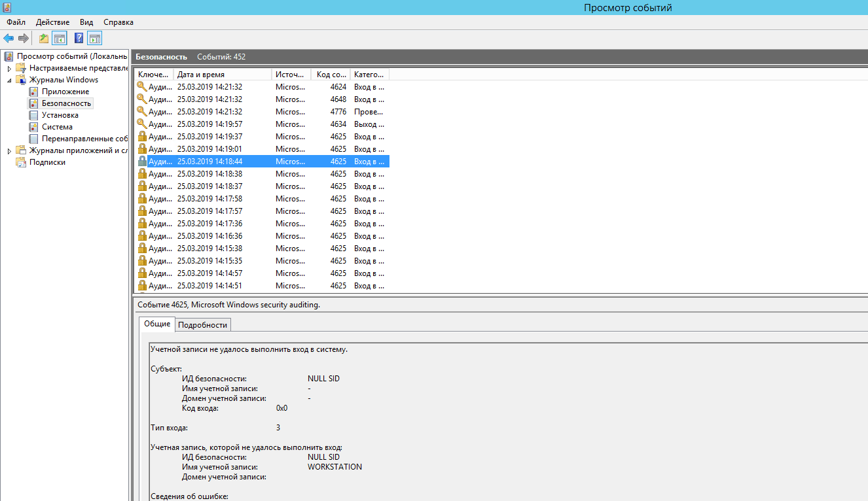Viewport: 868px width, 501px height.
Task: Click the События: 452 count in header
Action: (221, 57)
